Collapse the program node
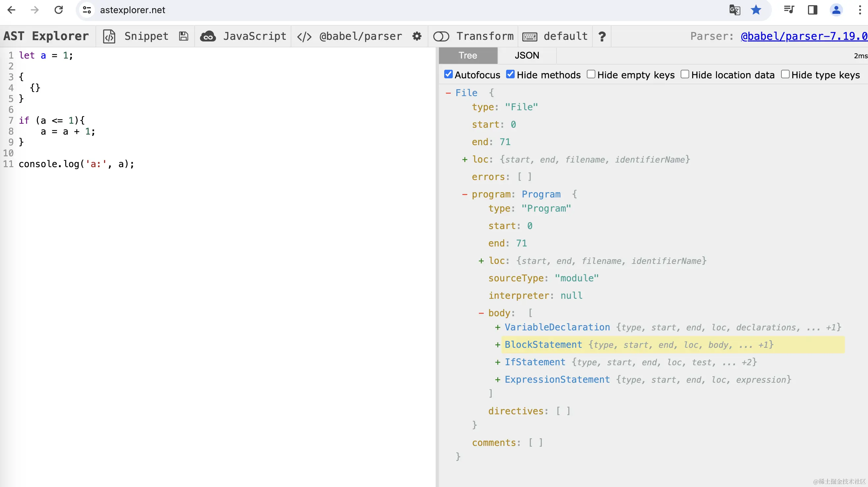 coord(465,194)
